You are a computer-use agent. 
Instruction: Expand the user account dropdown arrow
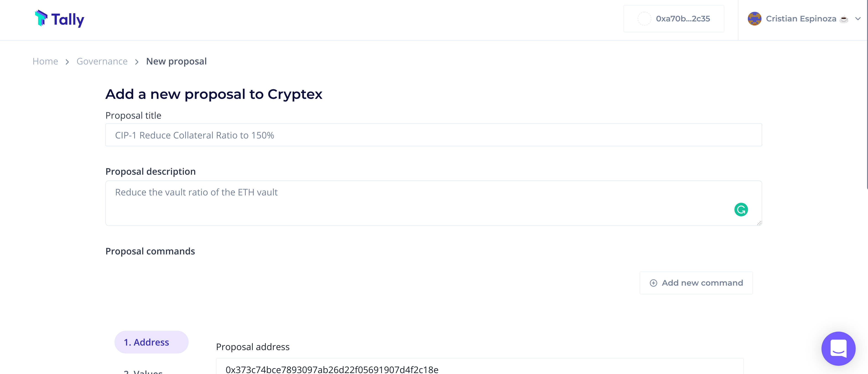coord(858,19)
